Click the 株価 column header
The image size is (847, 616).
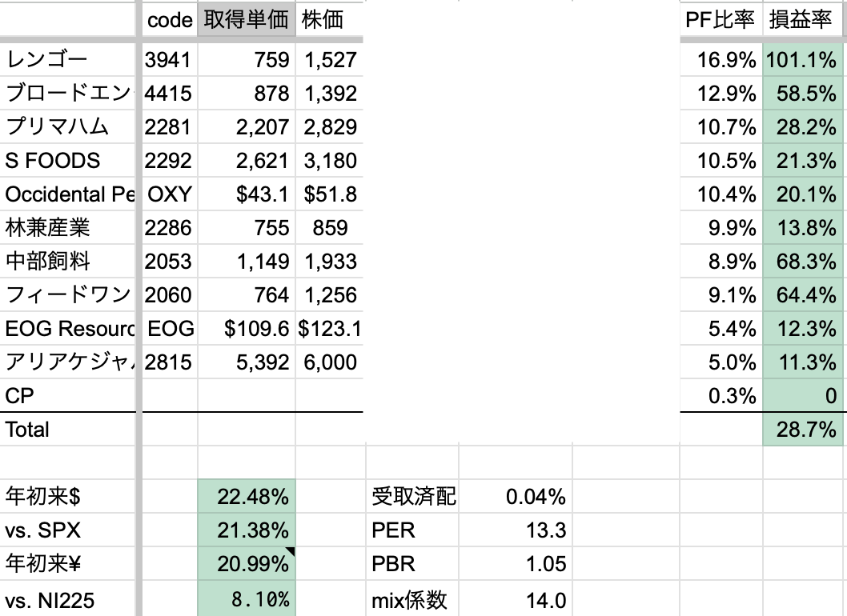(x=329, y=20)
